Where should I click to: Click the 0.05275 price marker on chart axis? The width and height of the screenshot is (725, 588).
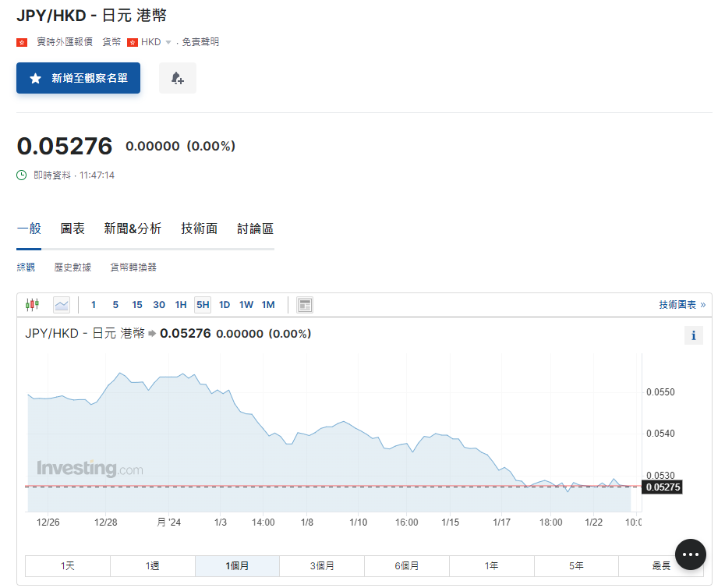click(662, 487)
